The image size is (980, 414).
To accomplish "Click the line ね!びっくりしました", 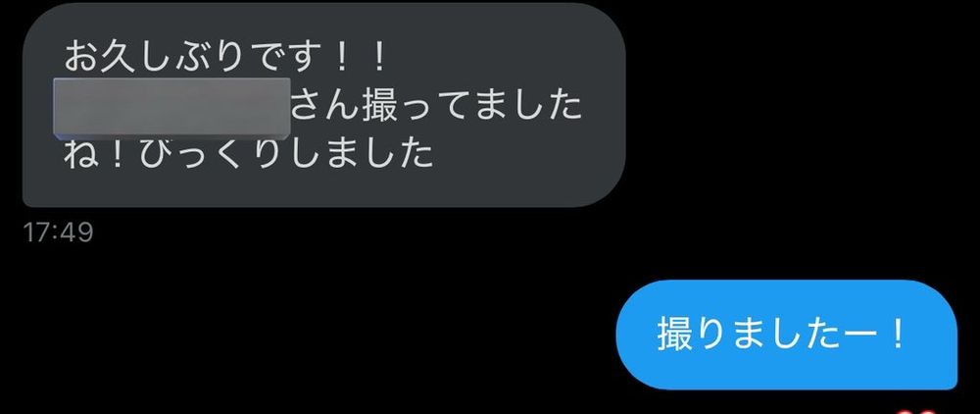I will pos(249,154).
